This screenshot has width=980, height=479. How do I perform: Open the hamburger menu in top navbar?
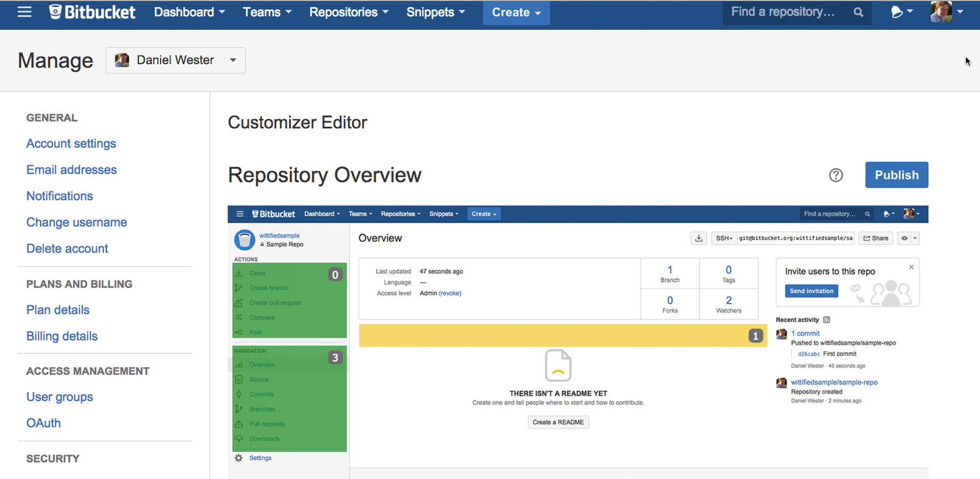pyautogui.click(x=24, y=12)
